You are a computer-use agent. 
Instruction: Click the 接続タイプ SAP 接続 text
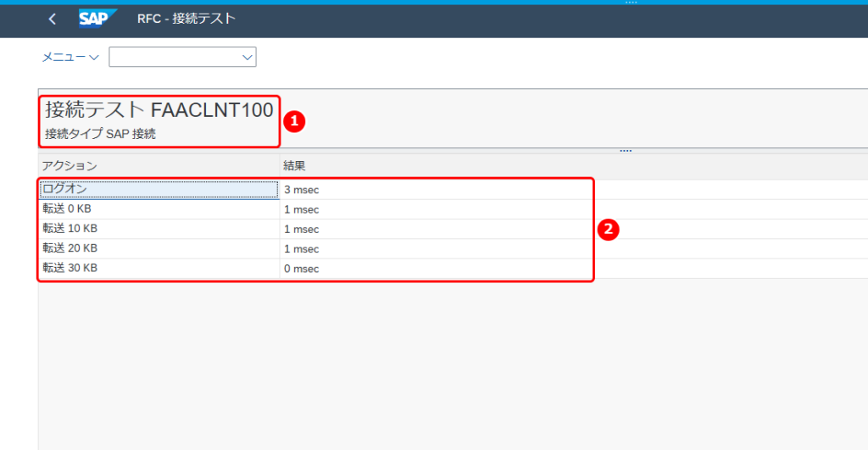pyautogui.click(x=100, y=134)
